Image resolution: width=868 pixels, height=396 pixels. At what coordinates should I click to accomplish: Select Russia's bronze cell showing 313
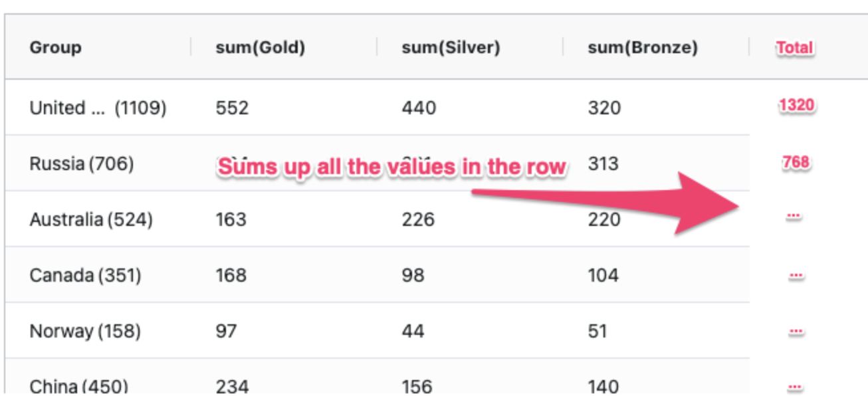(603, 163)
